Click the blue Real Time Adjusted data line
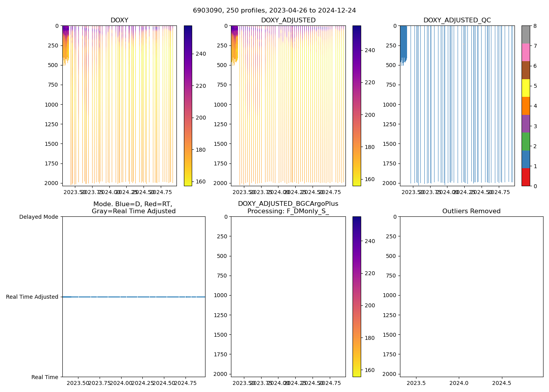 point(133,297)
